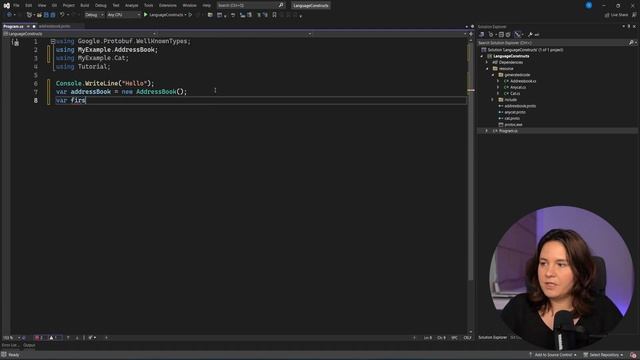Collapse the using directives region on line 1
This screenshot has width=640, height=360.
coord(53,41)
